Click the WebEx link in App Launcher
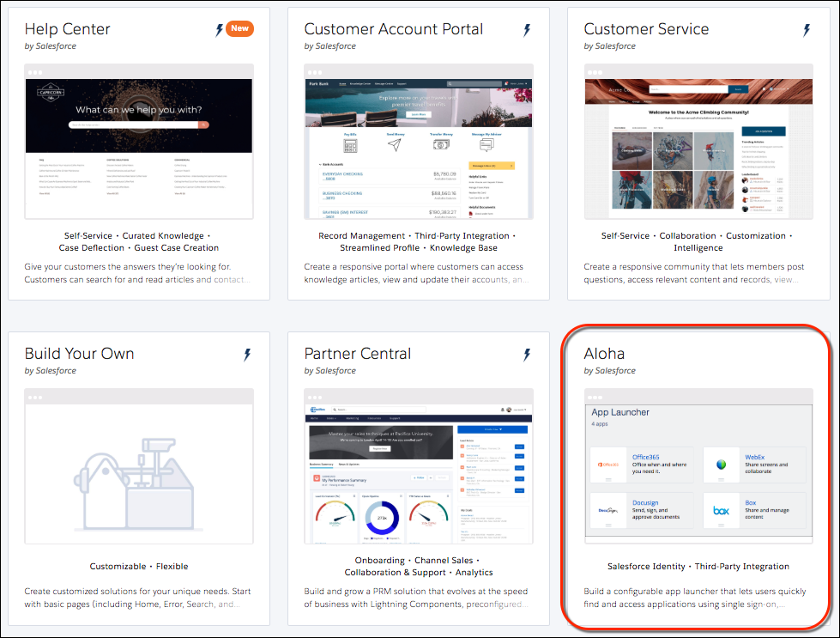Image resolution: width=840 pixels, height=638 pixels. coord(755,457)
